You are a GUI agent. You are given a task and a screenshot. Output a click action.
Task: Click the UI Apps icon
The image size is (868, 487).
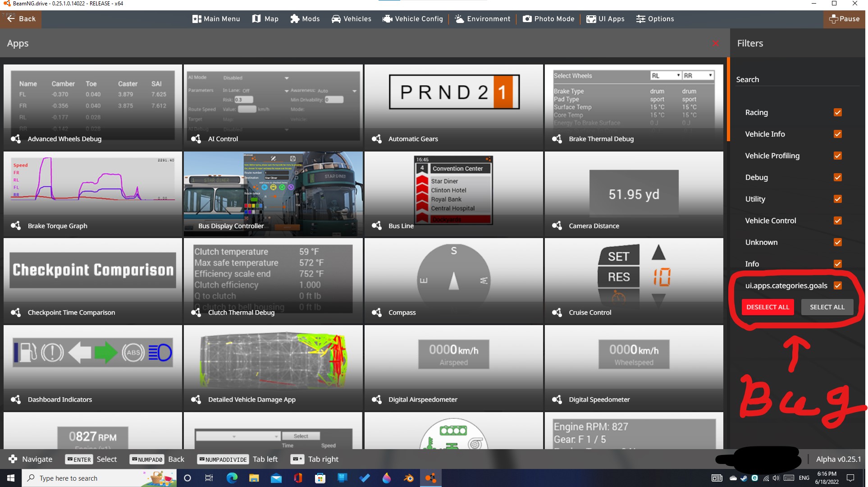pyautogui.click(x=591, y=19)
